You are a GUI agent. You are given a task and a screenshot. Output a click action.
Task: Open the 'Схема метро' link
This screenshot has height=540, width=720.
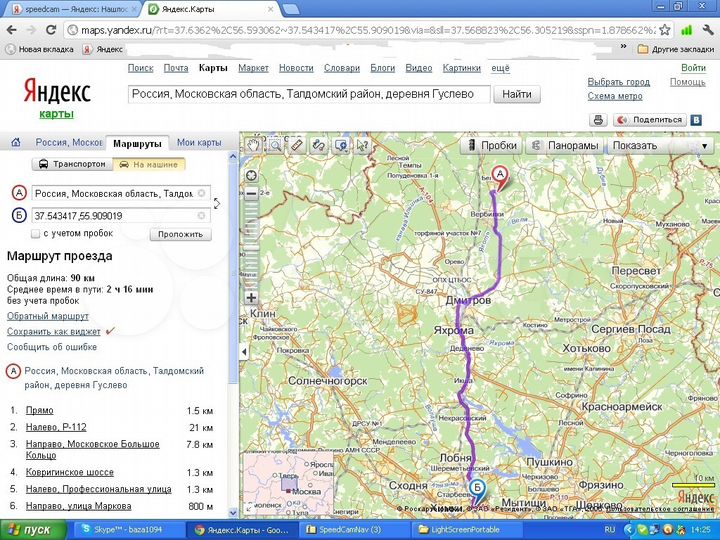(x=615, y=96)
